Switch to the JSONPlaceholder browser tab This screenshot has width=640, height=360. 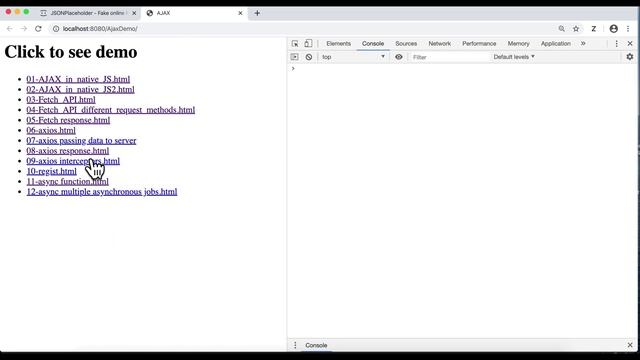(x=87, y=13)
